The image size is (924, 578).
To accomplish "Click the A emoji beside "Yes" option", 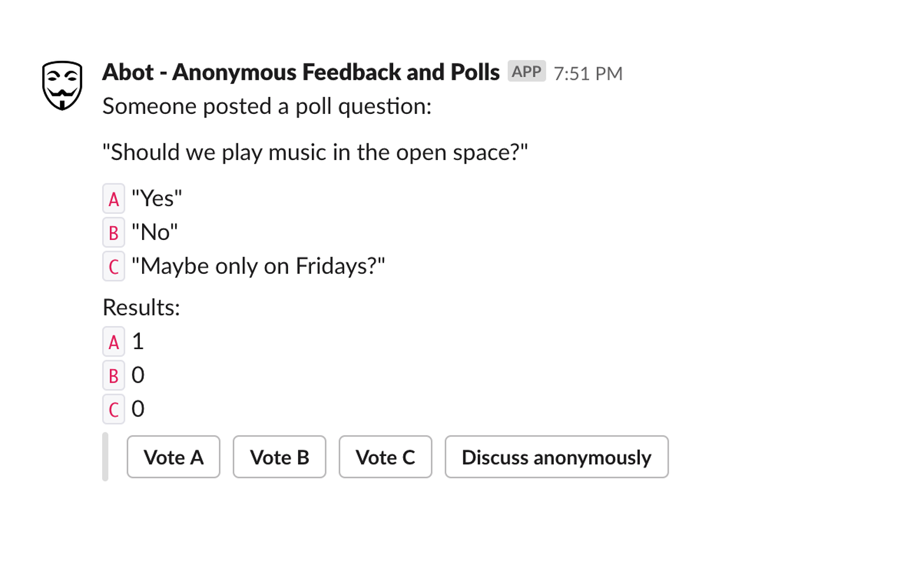I will pyautogui.click(x=114, y=199).
